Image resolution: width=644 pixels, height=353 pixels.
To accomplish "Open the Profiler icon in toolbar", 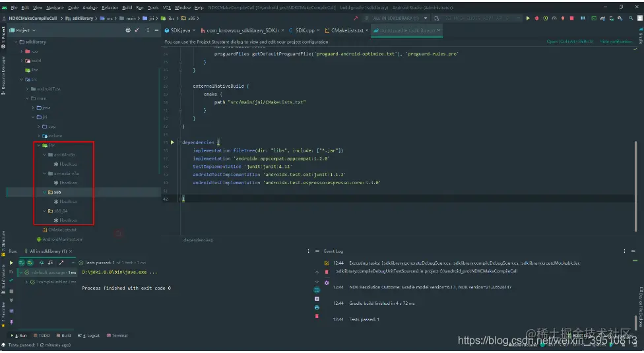I will pyautogui.click(x=554, y=18).
